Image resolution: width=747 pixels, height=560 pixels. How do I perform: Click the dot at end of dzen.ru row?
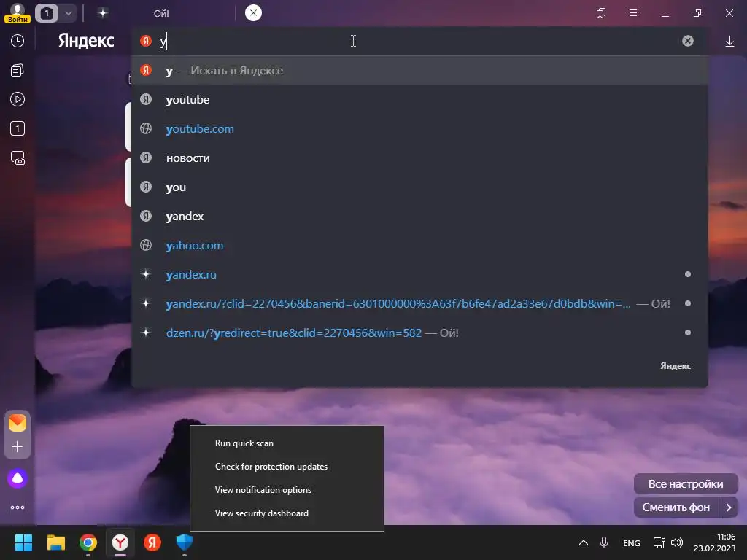tap(687, 332)
